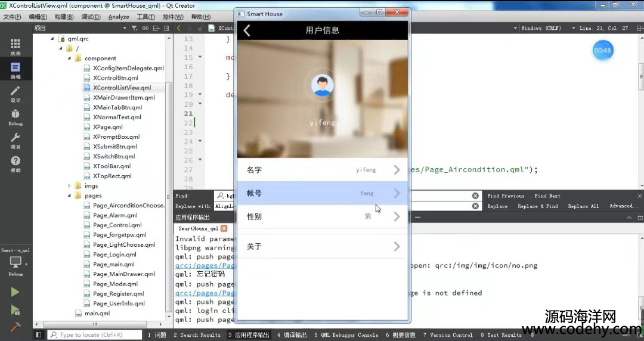The width and height of the screenshot is (644, 341).
Task: Click the Replace button
Action: coord(497,206)
